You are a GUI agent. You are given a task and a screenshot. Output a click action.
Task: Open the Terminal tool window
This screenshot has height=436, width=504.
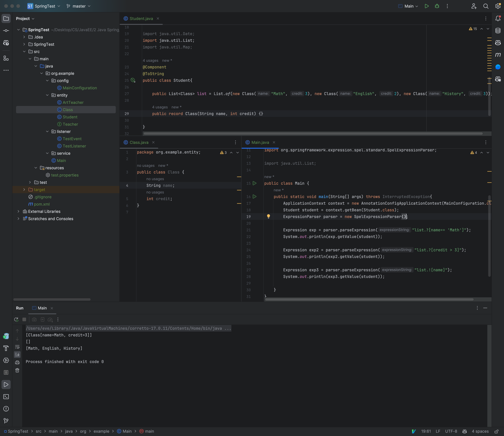[6, 397]
